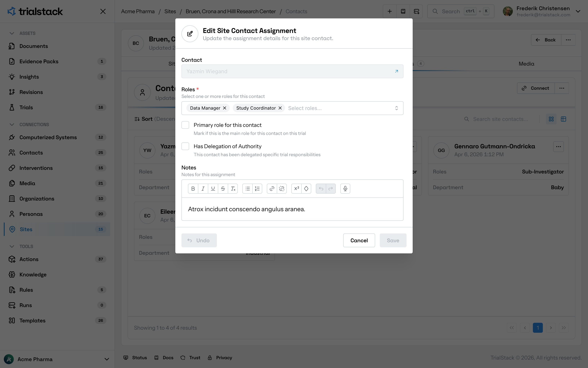Open the notes panel icon in the top bar
This screenshot has height=368, width=588.
tap(403, 11)
